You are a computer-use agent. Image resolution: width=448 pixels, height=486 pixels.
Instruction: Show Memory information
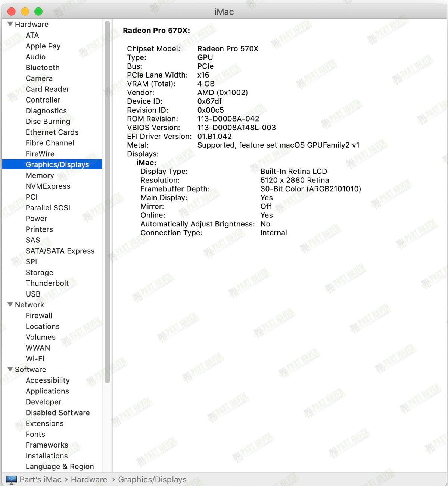(x=40, y=175)
